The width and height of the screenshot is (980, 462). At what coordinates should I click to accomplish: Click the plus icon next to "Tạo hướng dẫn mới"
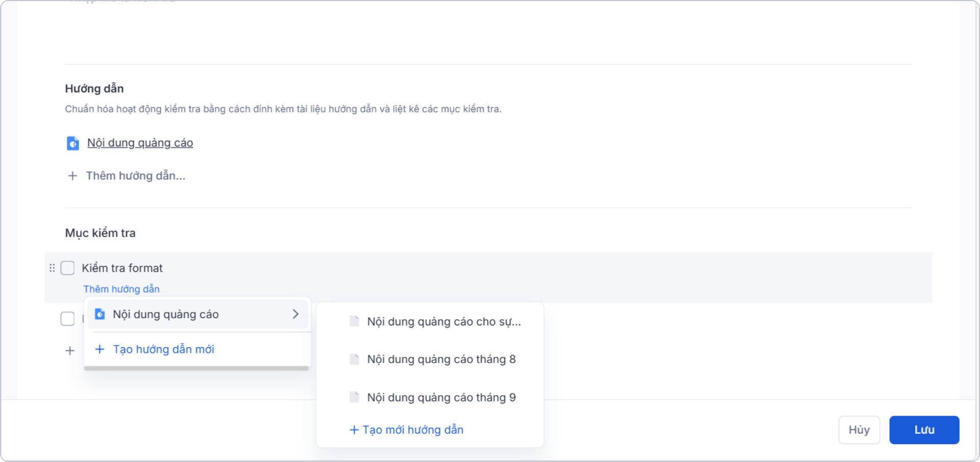point(100,349)
